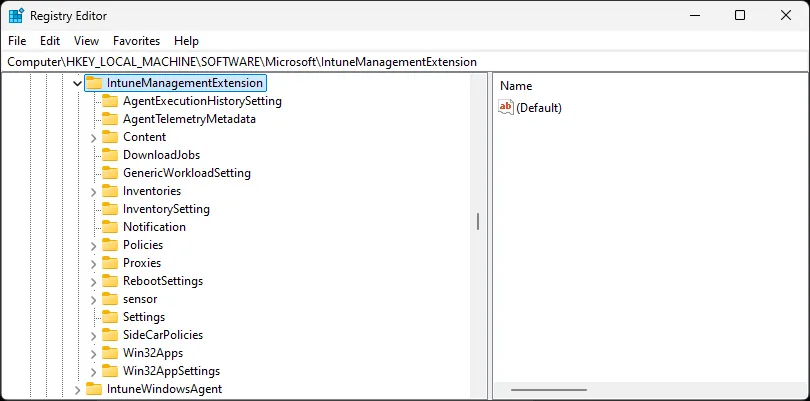
Task: Click the (Default) string value icon
Action: (x=506, y=107)
